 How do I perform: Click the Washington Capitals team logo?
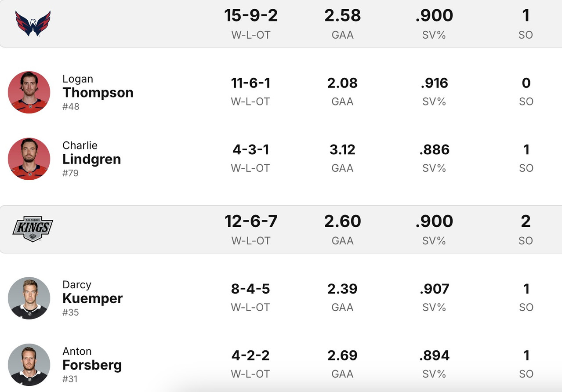[33, 23]
